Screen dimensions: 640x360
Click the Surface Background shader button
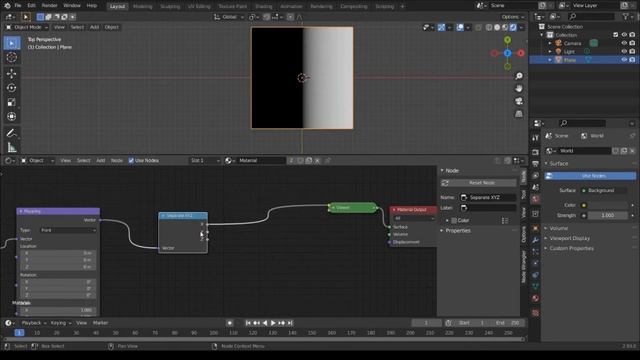click(604, 191)
